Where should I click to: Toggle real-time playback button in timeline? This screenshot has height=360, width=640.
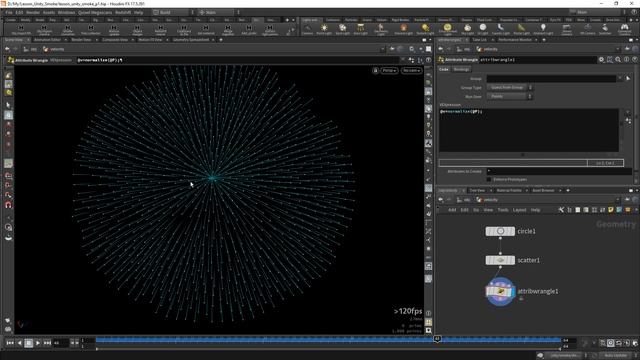pyautogui.click(x=611, y=343)
